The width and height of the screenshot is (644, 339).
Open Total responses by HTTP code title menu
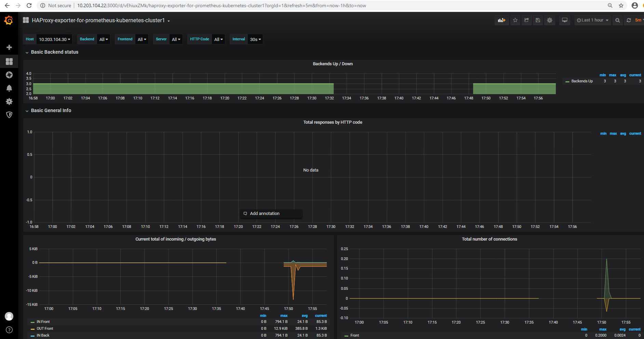(x=333, y=122)
